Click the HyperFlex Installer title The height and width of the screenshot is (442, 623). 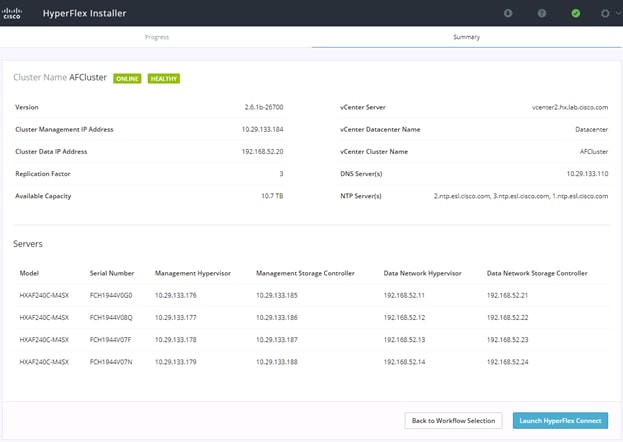[84, 13]
